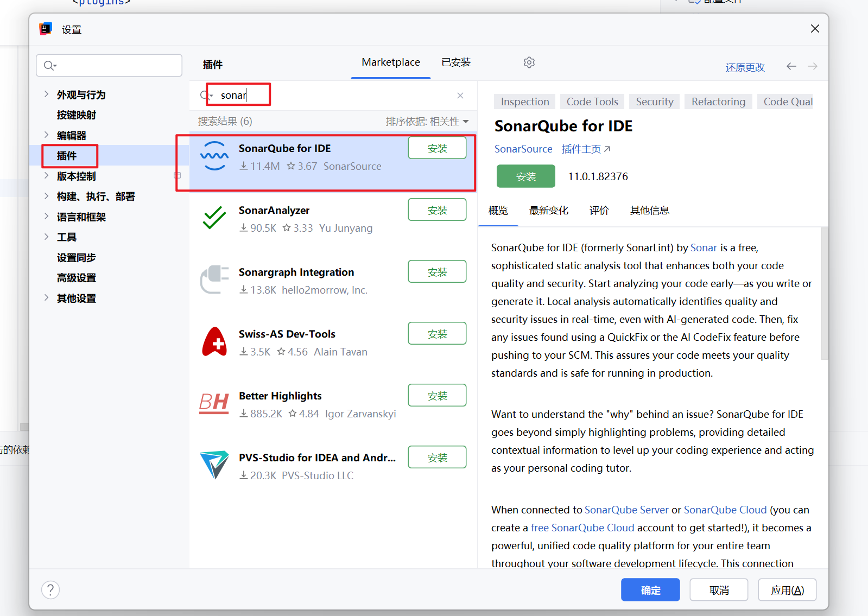Click the Code Tools tag
Image resolution: width=868 pixels, height=616 pixels.
tap(592, 101)
